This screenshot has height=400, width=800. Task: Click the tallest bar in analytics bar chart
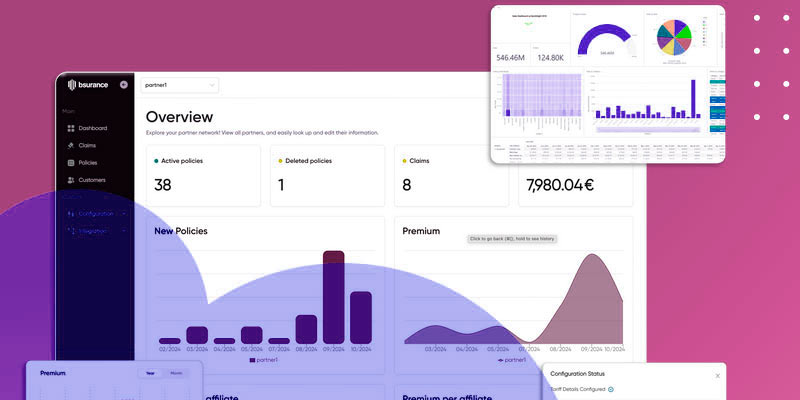point(693,99)
